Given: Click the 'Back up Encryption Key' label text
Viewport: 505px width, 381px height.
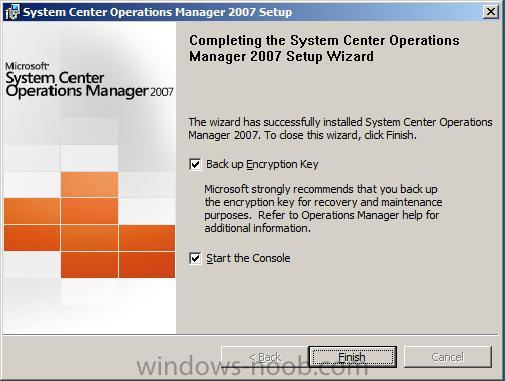Looking at the screenshot, I should (x=262, y=164).
